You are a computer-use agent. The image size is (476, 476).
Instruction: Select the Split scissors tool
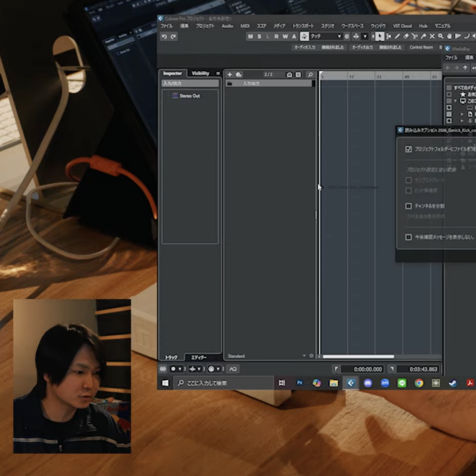(415, 36)
